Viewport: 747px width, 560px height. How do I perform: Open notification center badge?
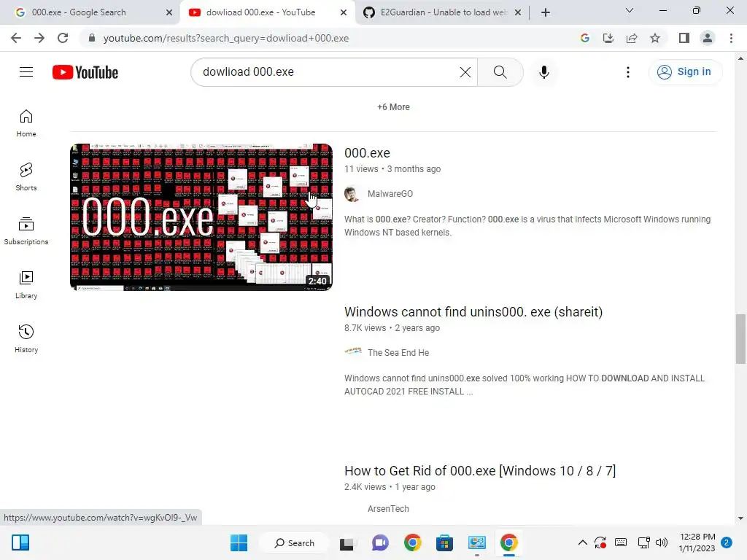click(727, 542)
